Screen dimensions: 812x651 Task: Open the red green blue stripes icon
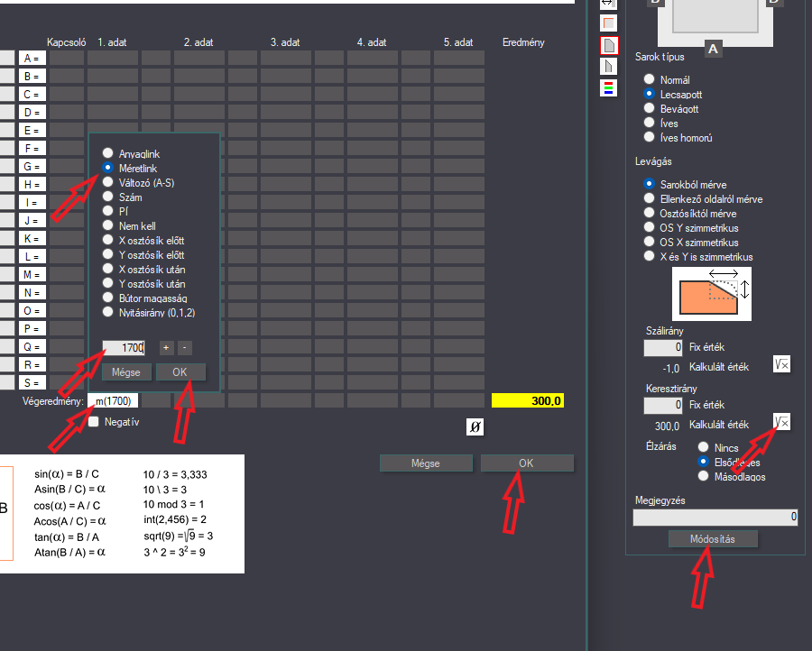click(608, 88)
